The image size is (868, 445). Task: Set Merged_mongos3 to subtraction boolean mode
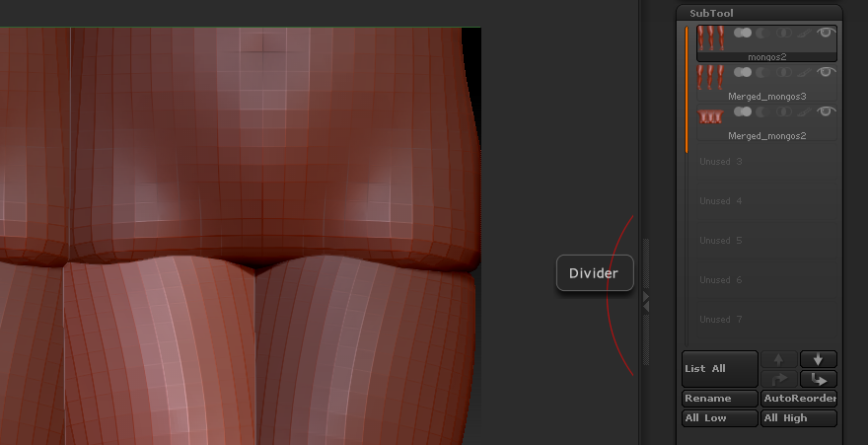click(763, 72)
